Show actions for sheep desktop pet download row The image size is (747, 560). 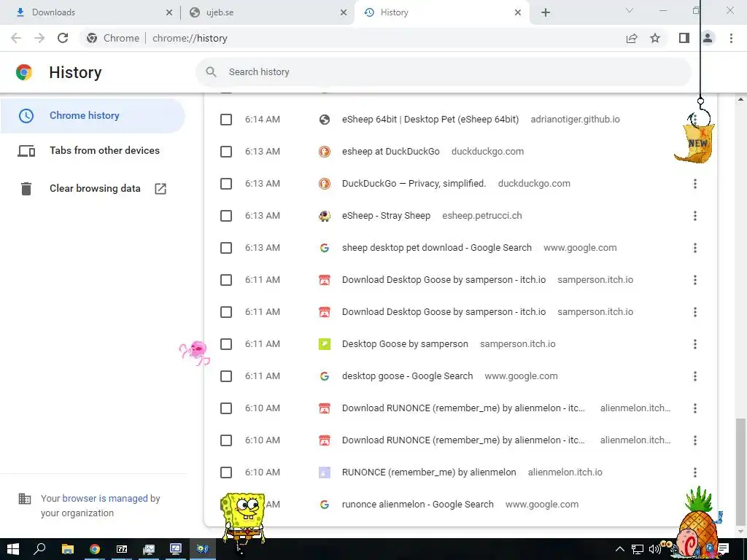695,248
